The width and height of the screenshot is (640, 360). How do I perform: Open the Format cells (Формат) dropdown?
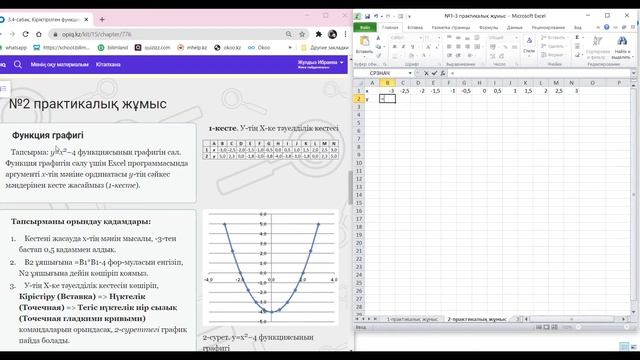tap(553, 55)
